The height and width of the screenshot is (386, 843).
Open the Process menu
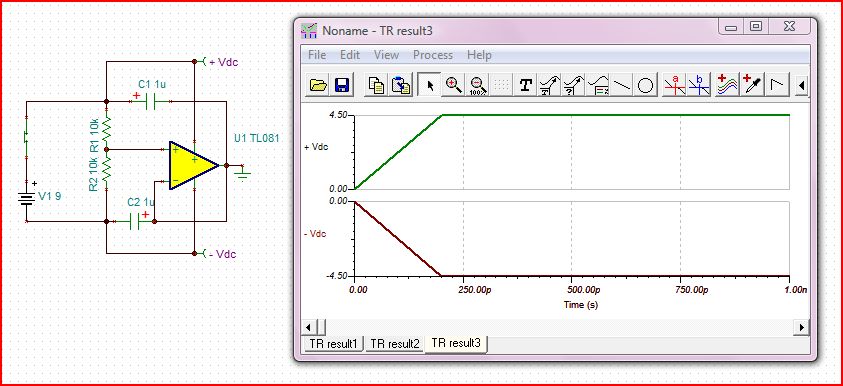(x=433, y=55)
